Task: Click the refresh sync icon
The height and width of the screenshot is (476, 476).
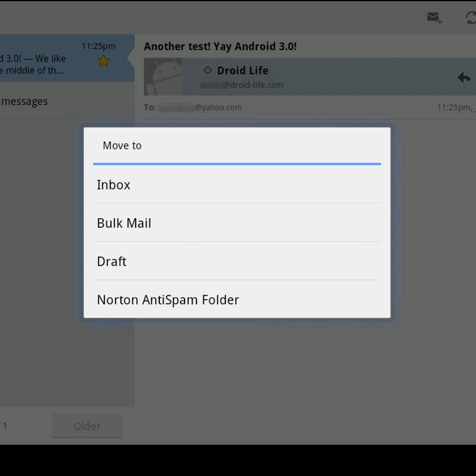Action: (x=470, y=18)
